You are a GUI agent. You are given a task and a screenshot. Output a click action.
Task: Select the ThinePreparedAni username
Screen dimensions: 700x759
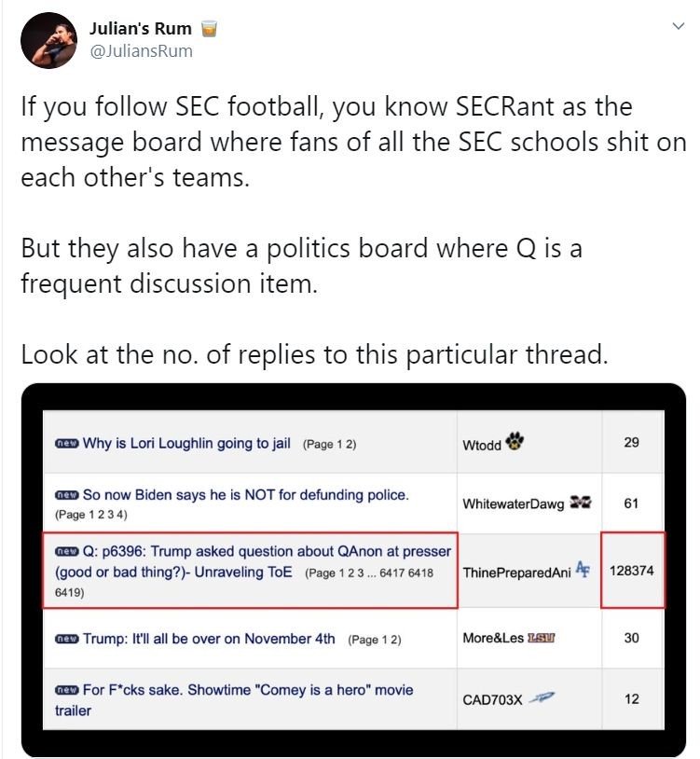pyautogui.click(x=516, y=572)
